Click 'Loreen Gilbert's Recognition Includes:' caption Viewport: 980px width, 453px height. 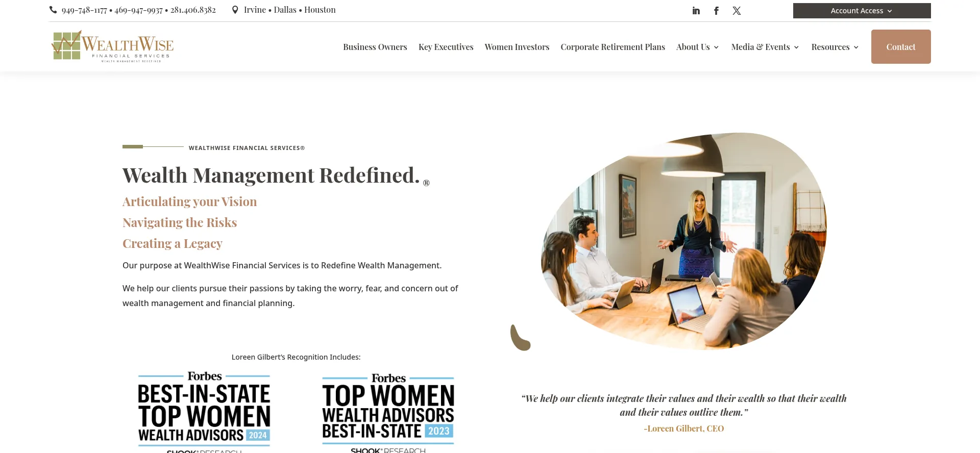296,357
